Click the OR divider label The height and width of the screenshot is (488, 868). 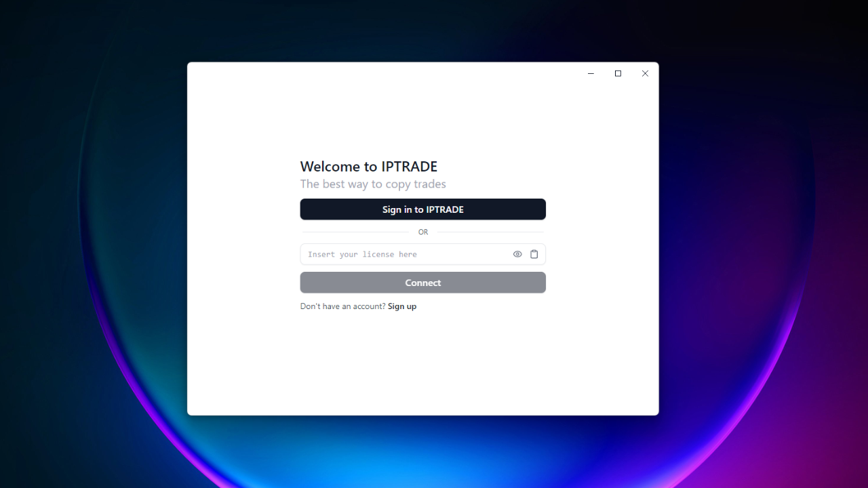coord(423,232)
